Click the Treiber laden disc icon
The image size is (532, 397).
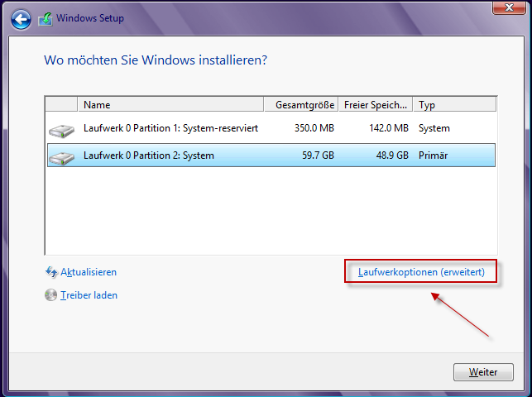point(51,295)
